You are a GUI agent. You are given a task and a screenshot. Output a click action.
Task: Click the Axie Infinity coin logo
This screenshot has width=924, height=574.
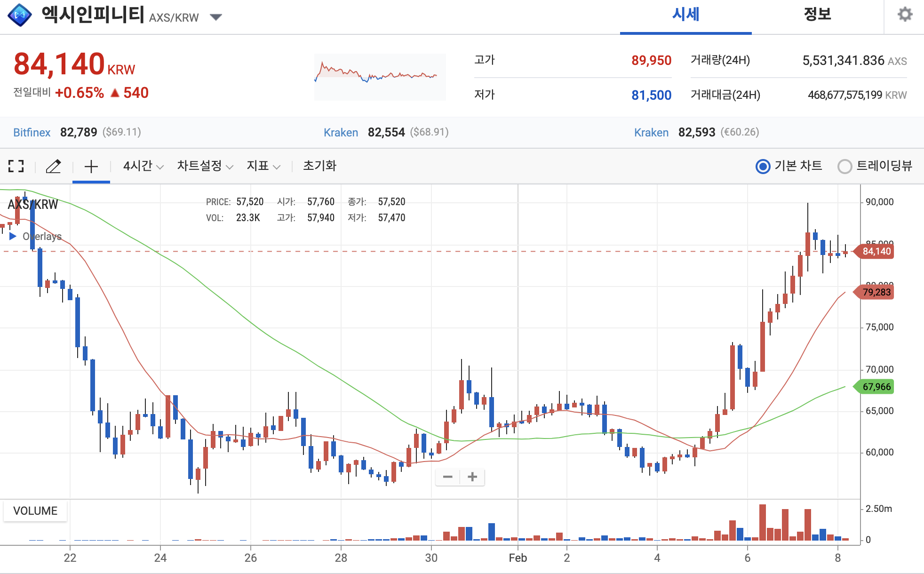(x=20, y=16)
